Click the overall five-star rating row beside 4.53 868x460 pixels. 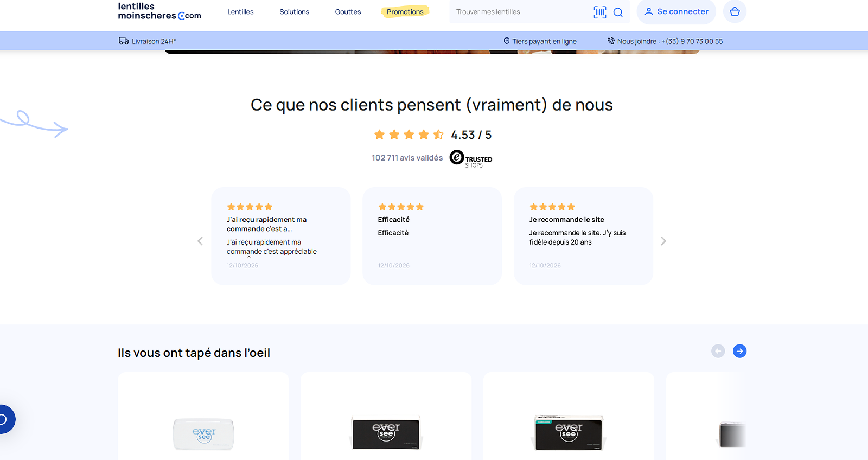409,135
